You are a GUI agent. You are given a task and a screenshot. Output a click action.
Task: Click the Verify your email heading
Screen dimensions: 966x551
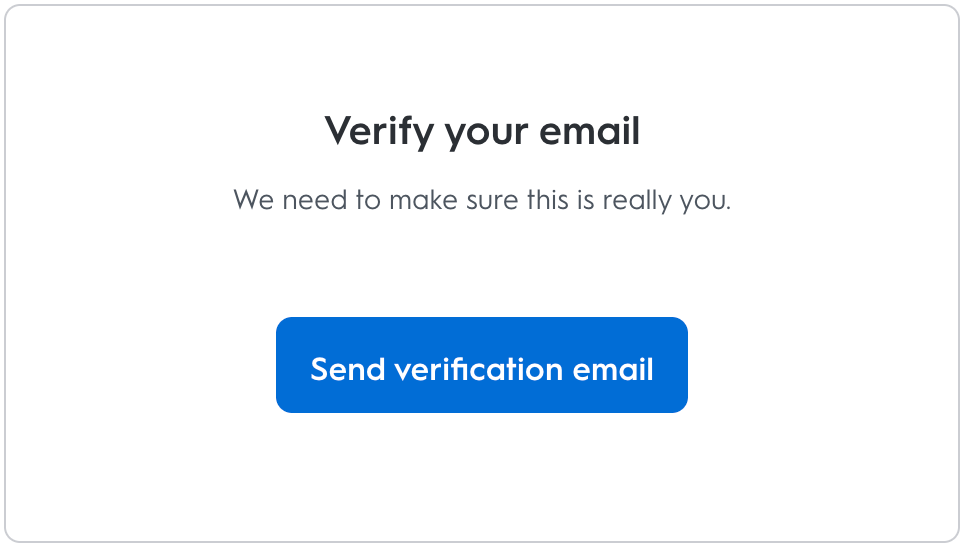point(482,132)
